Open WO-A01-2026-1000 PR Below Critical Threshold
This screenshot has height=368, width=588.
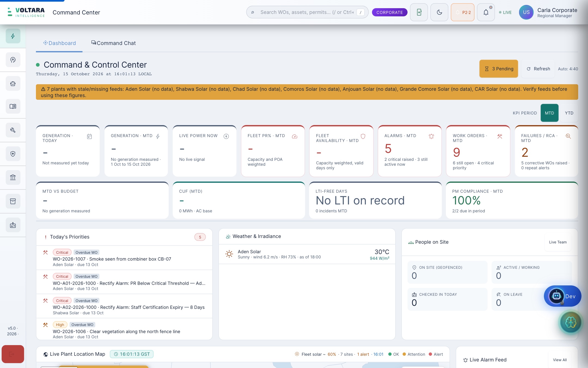coord(124,282)
